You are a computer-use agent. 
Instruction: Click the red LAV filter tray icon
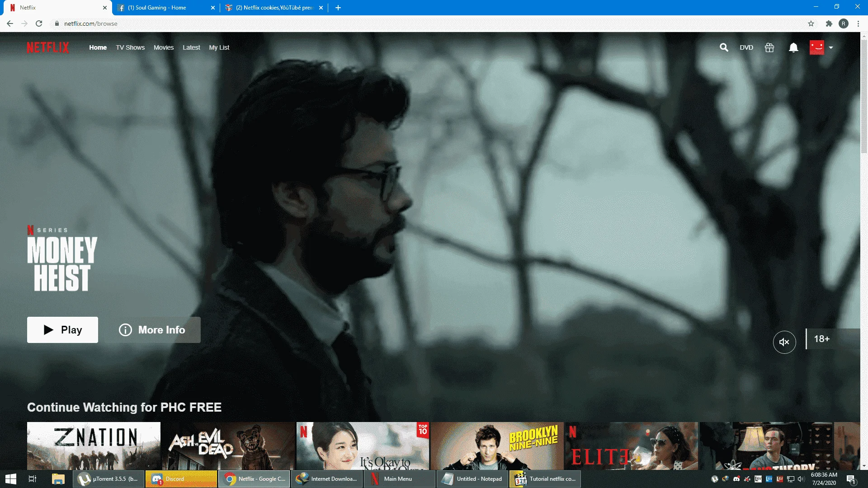780,479
